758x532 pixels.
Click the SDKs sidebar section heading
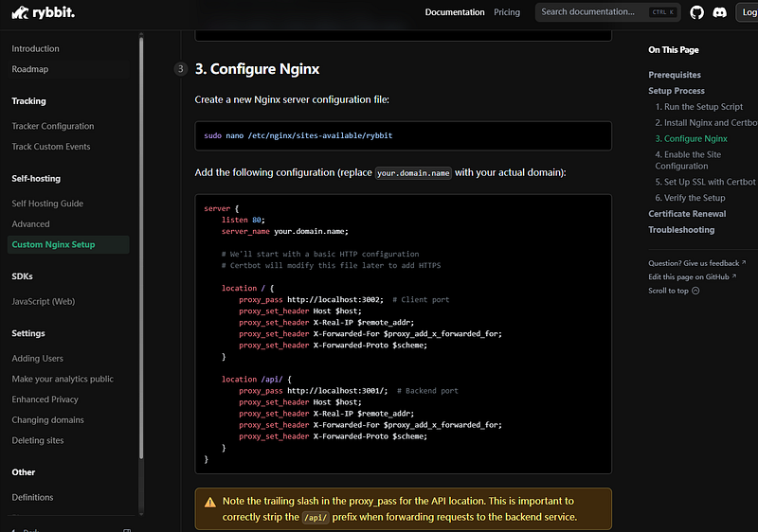[x=22, y=276]
